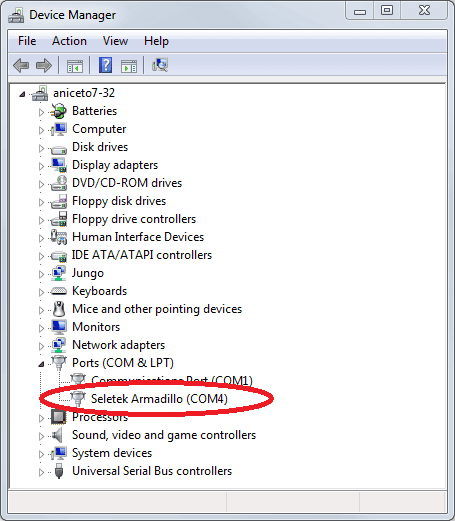
Task: Expand the Network adapters node
Action: [41, 346]
